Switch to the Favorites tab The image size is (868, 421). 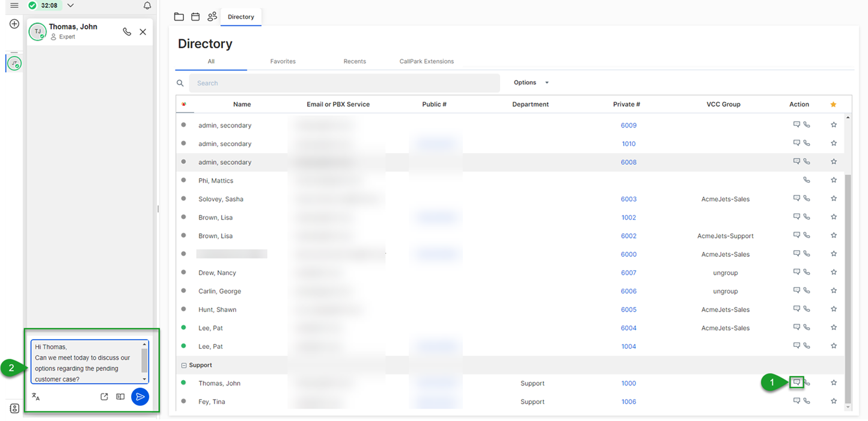283,61
